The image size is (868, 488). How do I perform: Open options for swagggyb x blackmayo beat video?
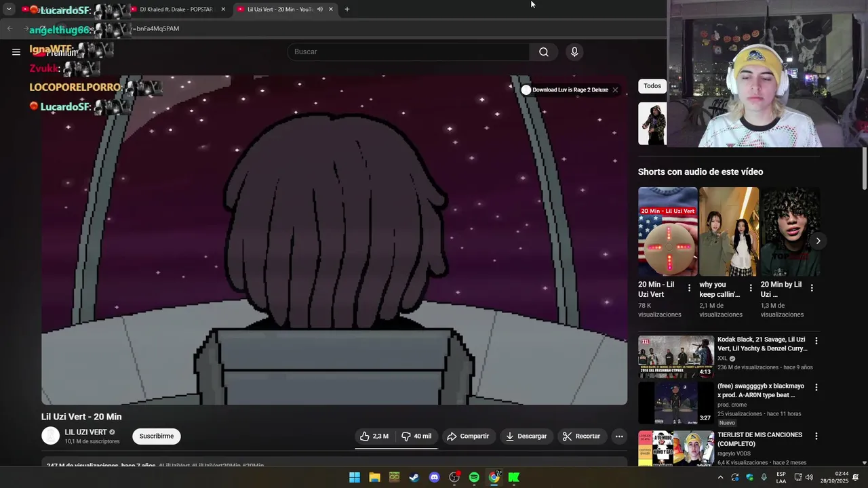click(x=816, y=388)
